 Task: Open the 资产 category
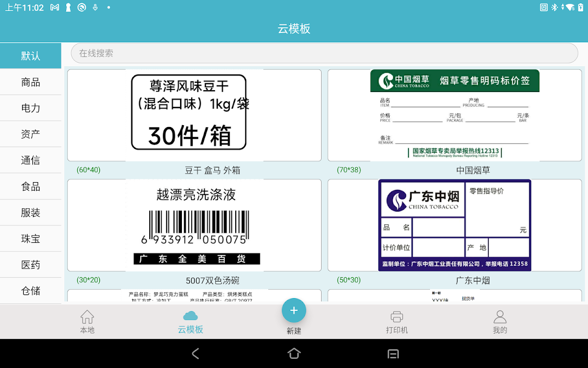point(31,134)
